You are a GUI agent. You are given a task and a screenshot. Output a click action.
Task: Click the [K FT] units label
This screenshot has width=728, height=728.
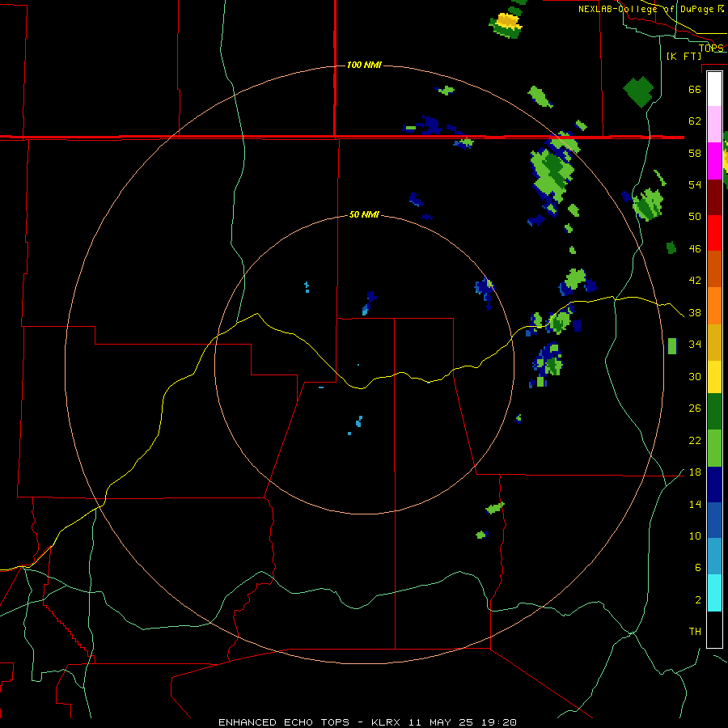coord(684,57)
